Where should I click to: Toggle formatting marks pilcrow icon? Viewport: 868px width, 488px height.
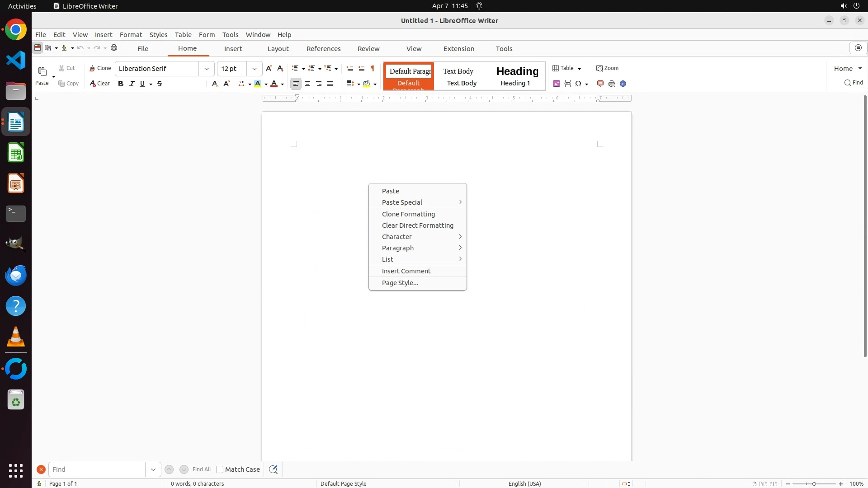373,68
